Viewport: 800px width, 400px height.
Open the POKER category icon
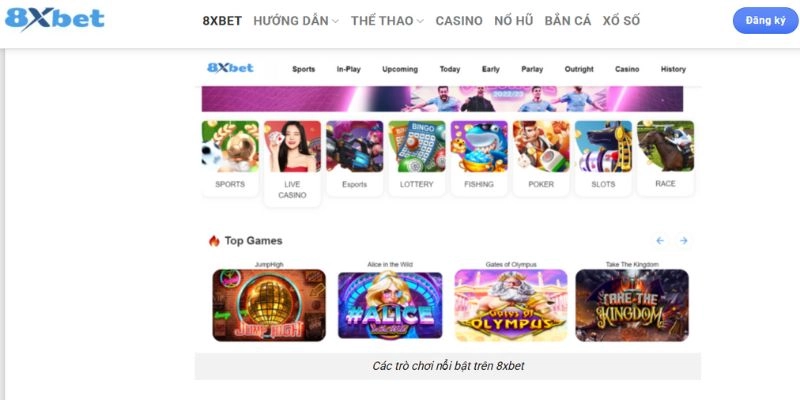point(541,147)
